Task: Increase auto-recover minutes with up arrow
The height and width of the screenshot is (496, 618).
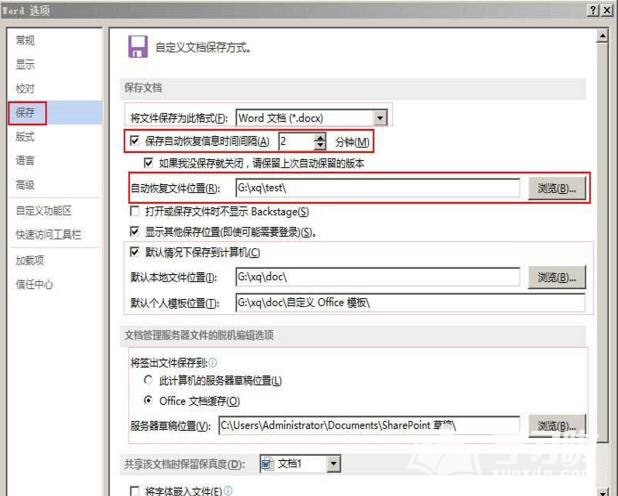Action: (320, 137)
